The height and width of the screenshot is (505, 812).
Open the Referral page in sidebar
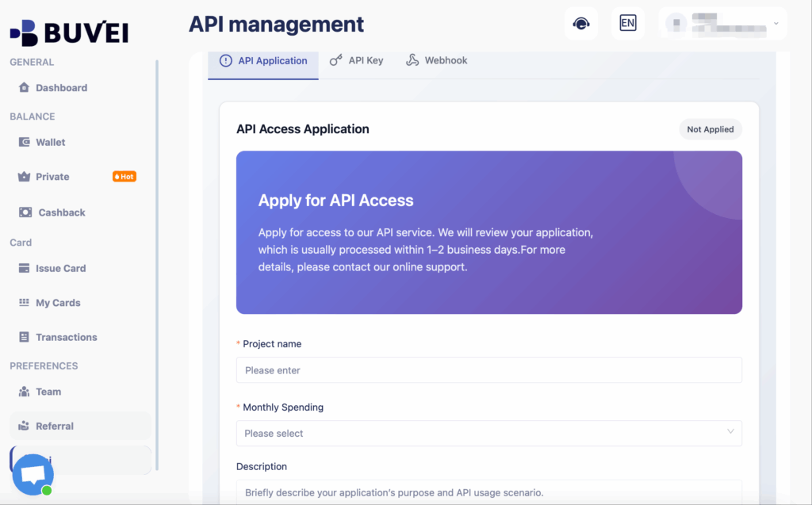coord(54,427)
